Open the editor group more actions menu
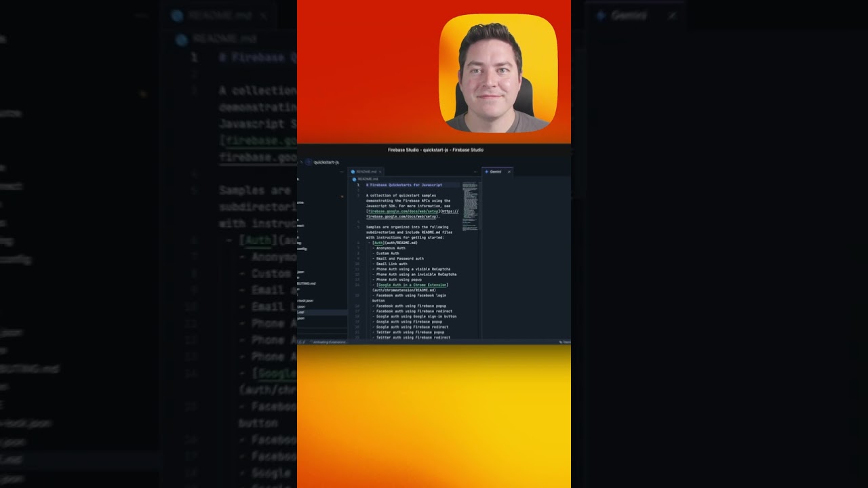The image size is (868, 488). pos(475,171)
